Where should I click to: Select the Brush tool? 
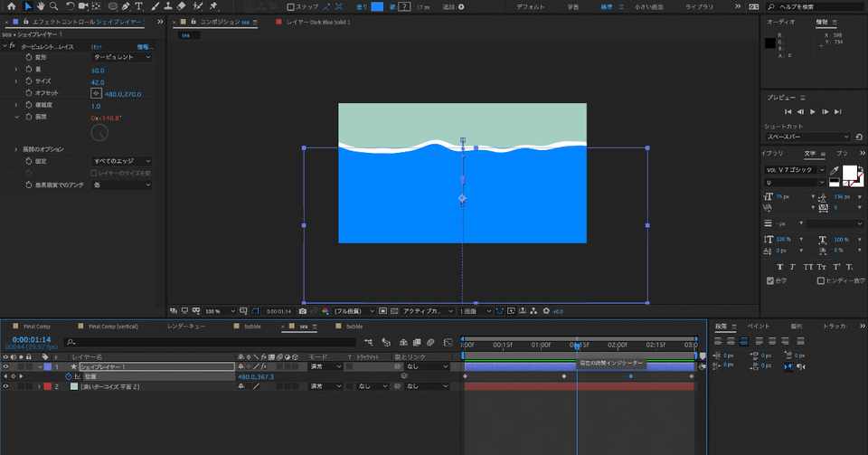[x=155, y=6]
